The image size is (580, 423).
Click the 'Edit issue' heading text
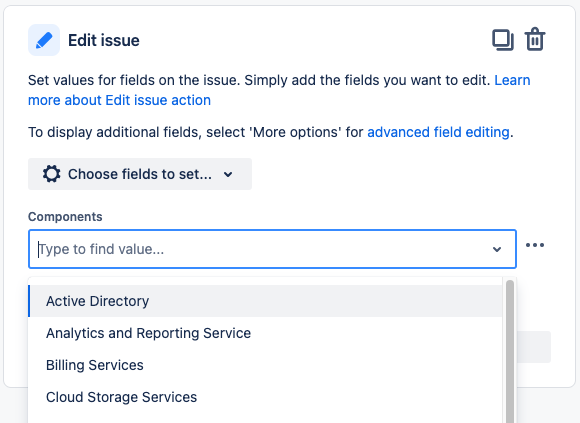click(x=104, y=40)
